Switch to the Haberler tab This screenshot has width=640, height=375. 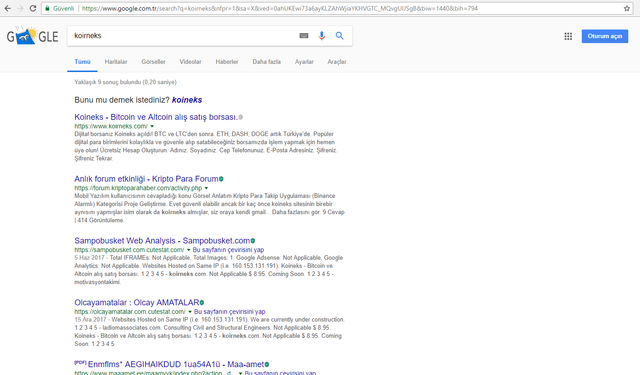tap(227, 62)
